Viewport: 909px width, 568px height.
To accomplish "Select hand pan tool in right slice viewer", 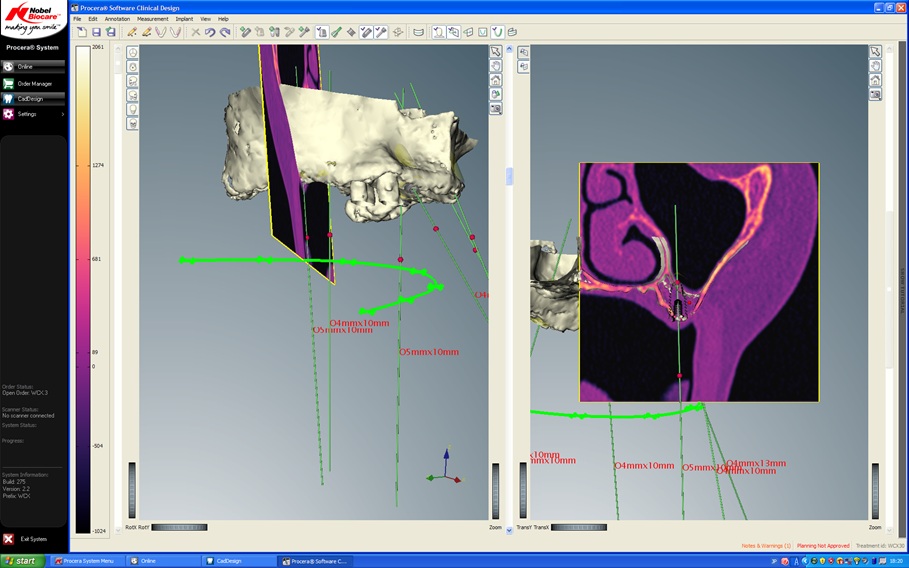I will click(x=875, y=66).
